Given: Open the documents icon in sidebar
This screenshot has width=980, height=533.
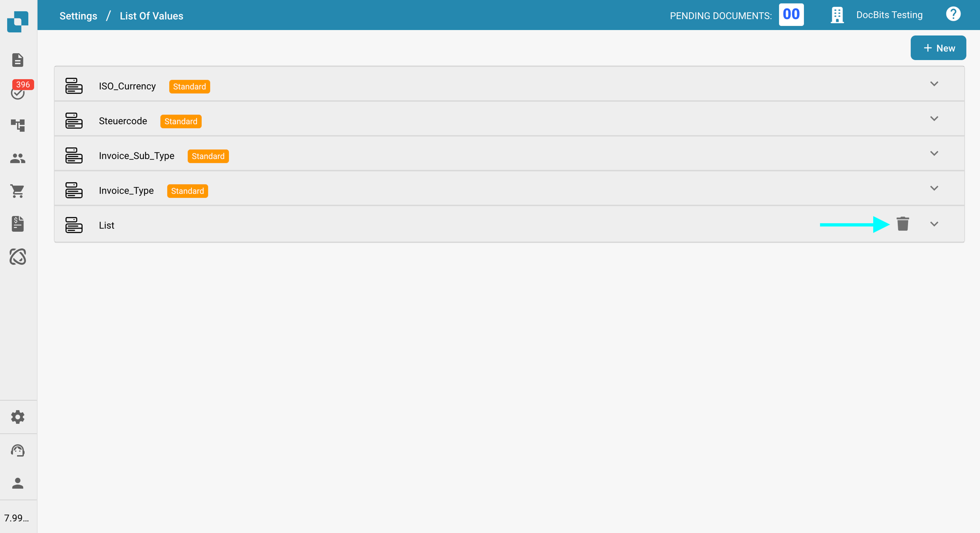Looking at the screenshot, I should coord(18,60).
